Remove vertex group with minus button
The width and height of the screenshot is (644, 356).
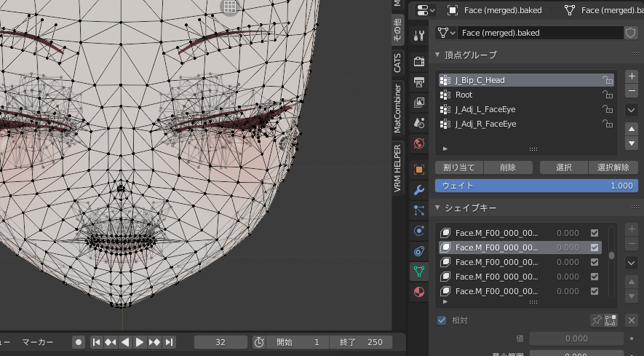(632, 90)
